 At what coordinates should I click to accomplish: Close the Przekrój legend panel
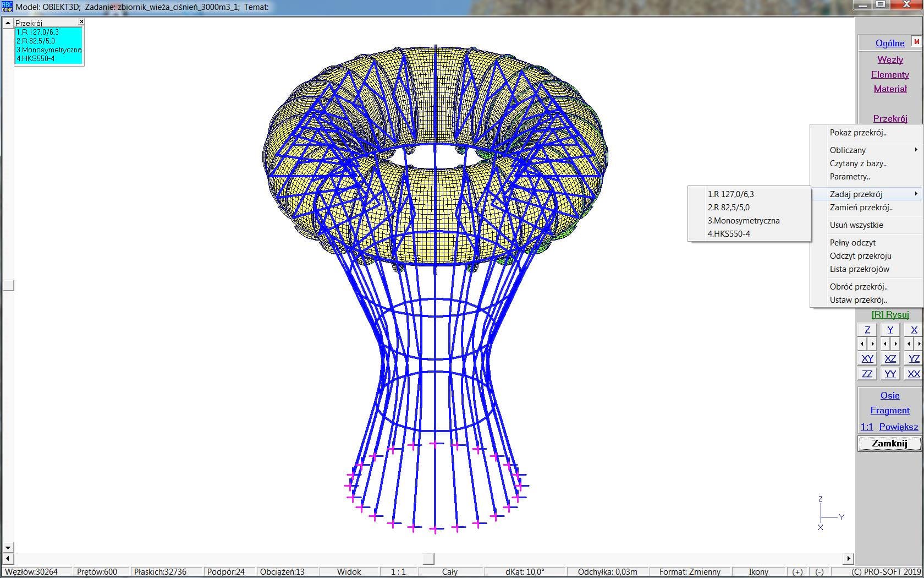coord(81,22)
